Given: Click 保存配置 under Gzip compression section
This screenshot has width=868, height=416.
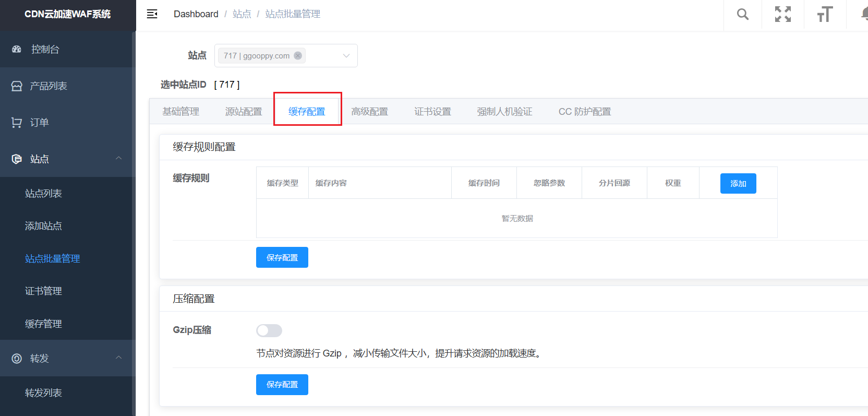Looking at the screenshot, I should pos(282,385).
